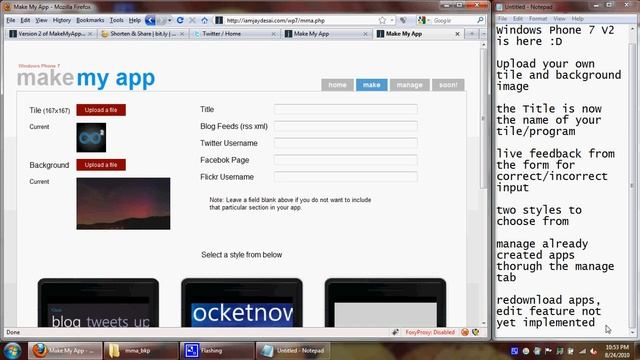Viewport: 640px width, 360px height.
Task: Click the Blog Feeds input field
Action: point(346,126)
